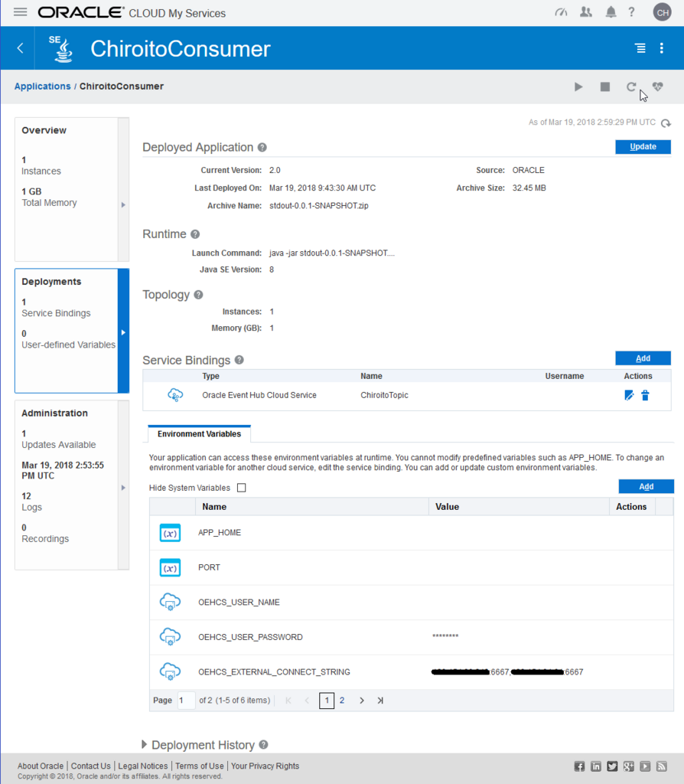684x784 pixels.
Task: Open Terms of Use footer link
Action: 200,766
